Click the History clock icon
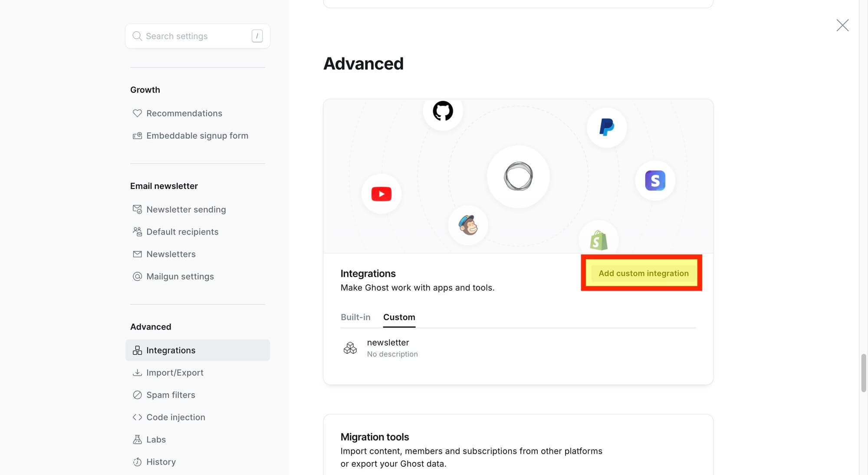Screen dimensions: 868x475 coord(137,462)
